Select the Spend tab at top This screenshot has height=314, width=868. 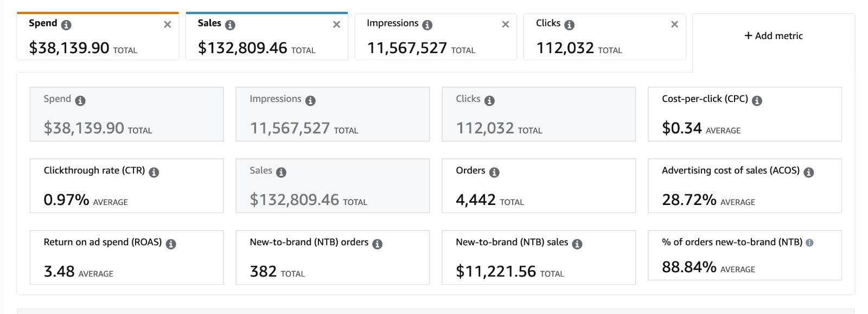click(98, 37)
